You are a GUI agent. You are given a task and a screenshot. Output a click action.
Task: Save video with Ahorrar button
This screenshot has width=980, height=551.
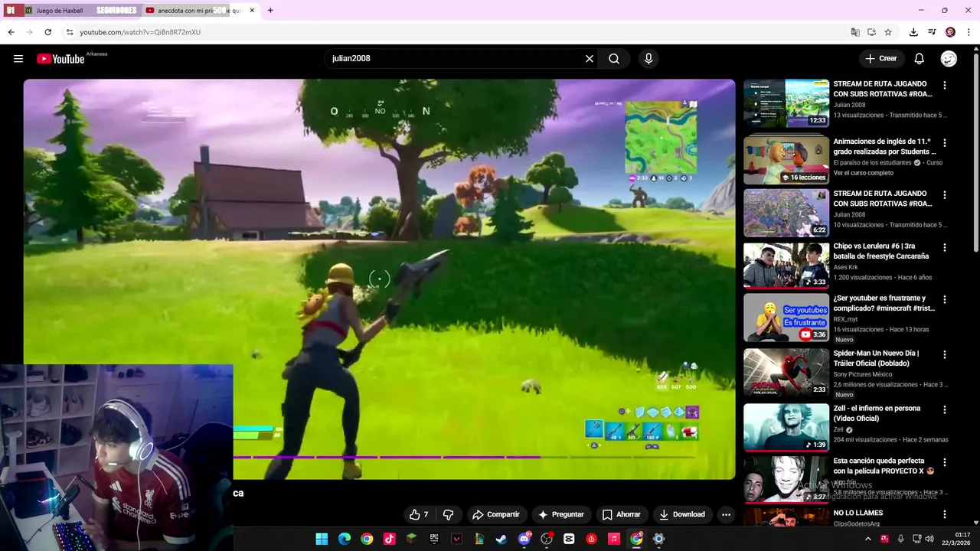click(621, 514)
